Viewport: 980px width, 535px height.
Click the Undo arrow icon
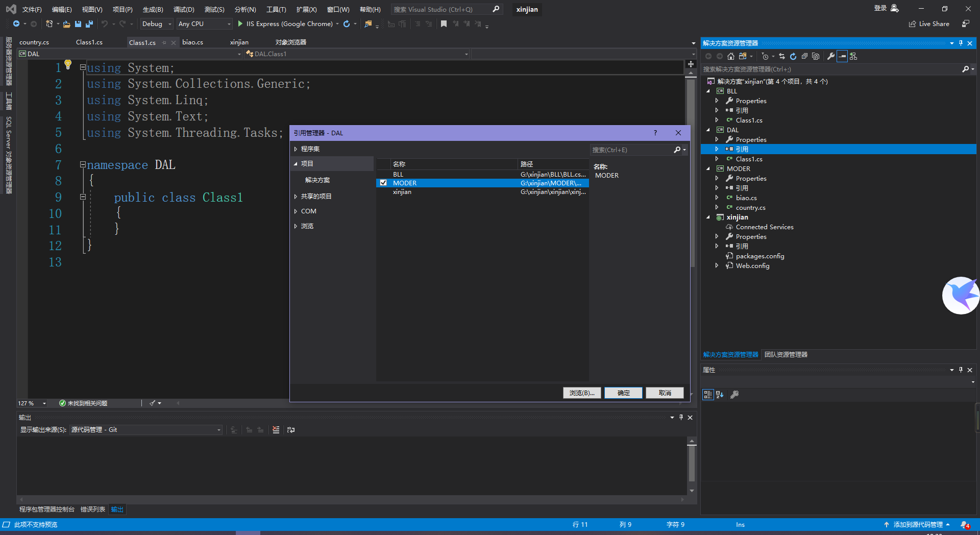[105, 24]
